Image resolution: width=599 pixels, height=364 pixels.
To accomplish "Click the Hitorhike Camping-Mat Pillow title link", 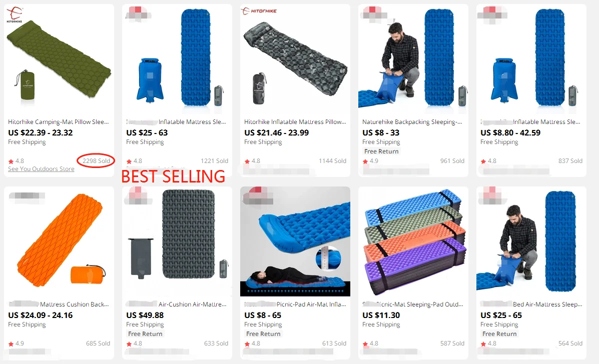I will coord(59,121).
